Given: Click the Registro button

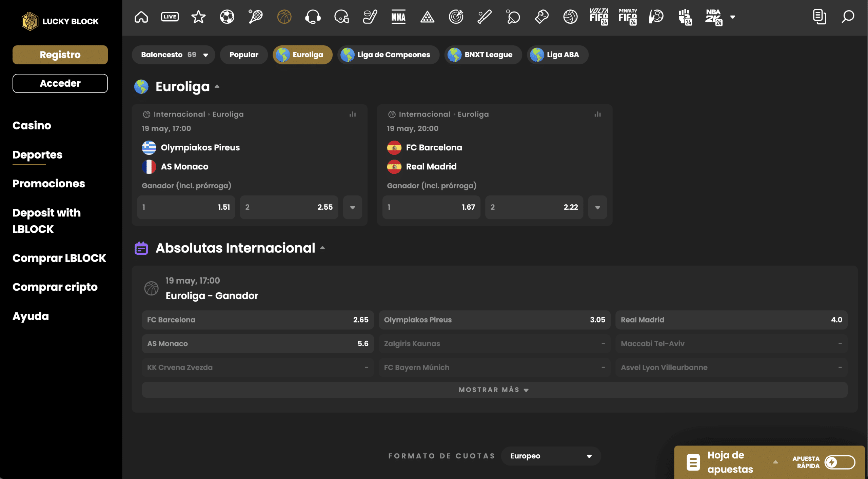Looking at the screenshot, I should click(x=60, y=55).
